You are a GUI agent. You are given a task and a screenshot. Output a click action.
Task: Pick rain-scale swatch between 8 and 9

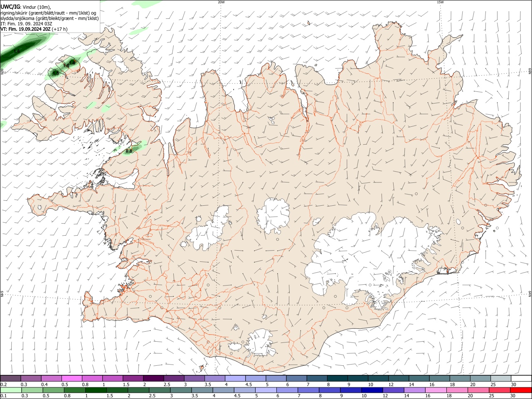tap(329, 390)
